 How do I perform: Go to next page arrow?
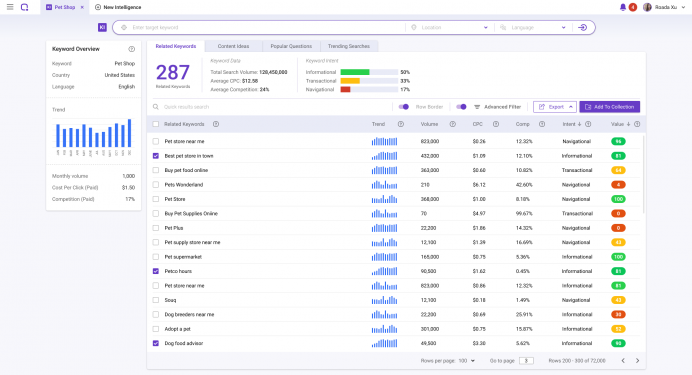pyautogui.click(x=637, y=361)
